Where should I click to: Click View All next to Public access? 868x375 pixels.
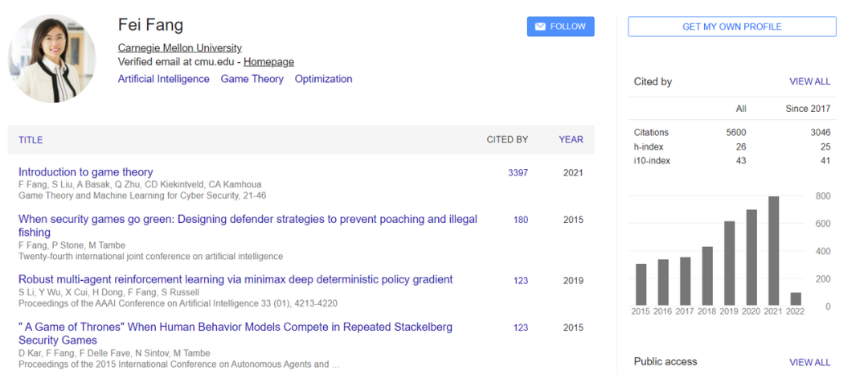[809, 362]
